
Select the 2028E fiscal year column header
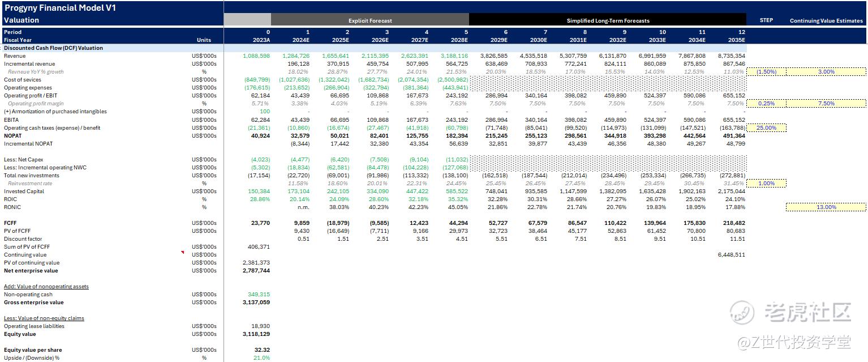(459, 40)
